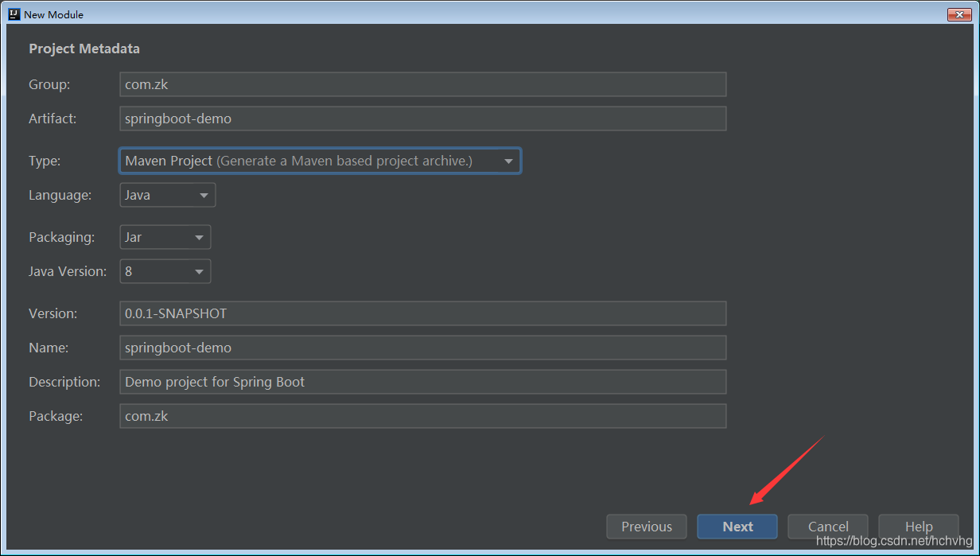Image resolution: width=980 pixels, height=556 pixels.
Task: Click the Group input field
Action: point(422,84)
